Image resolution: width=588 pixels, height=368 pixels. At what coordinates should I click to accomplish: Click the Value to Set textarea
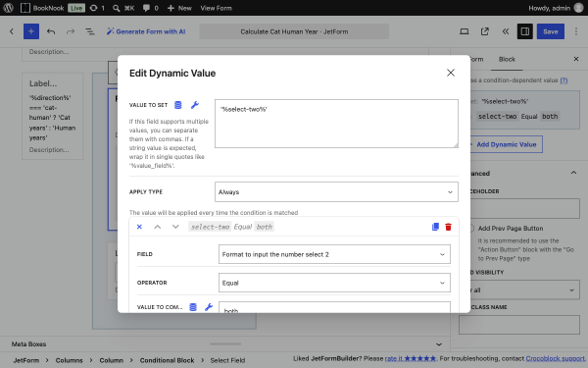(336, 124)
